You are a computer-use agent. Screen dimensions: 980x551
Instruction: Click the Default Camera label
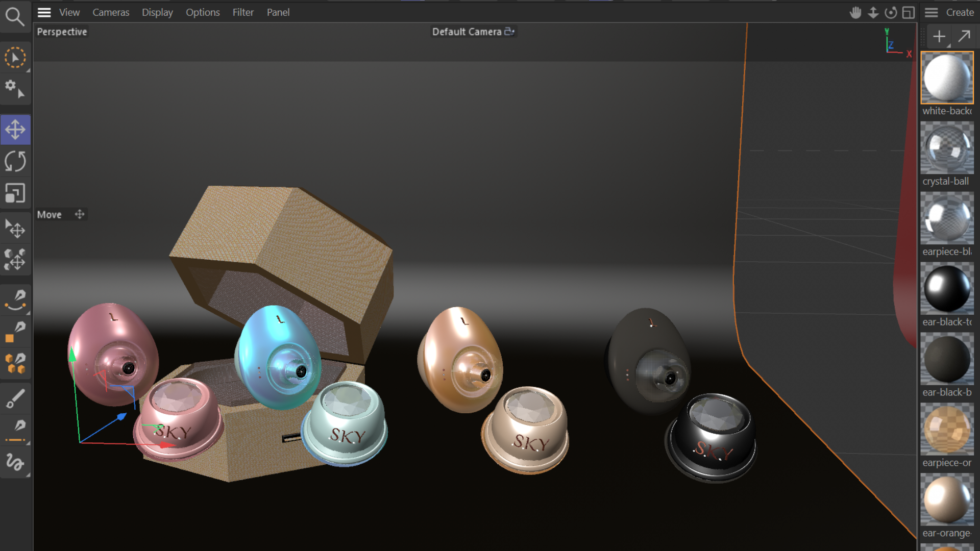[467, 32]
